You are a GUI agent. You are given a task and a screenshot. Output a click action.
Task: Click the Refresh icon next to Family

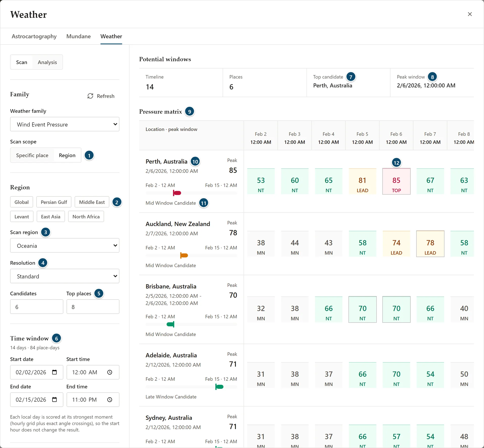click(90, 96)
